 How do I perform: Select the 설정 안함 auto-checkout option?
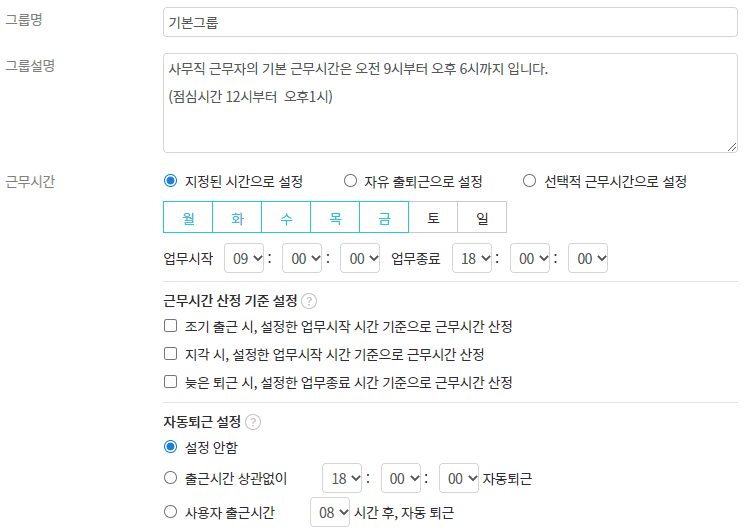pyautogui.click(x=170, y=446)
